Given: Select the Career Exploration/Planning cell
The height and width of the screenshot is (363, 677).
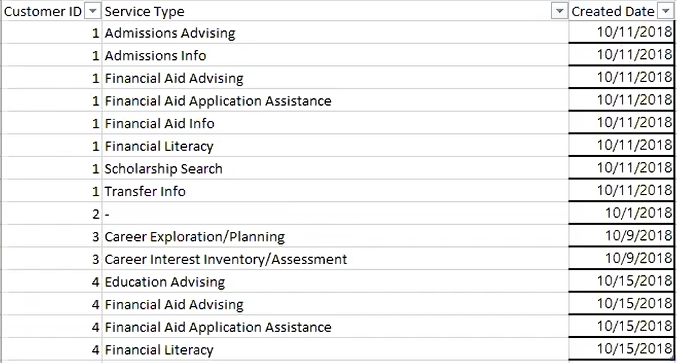Looking at the screenshot, I should pyautogui.click(x=335, y=236).
